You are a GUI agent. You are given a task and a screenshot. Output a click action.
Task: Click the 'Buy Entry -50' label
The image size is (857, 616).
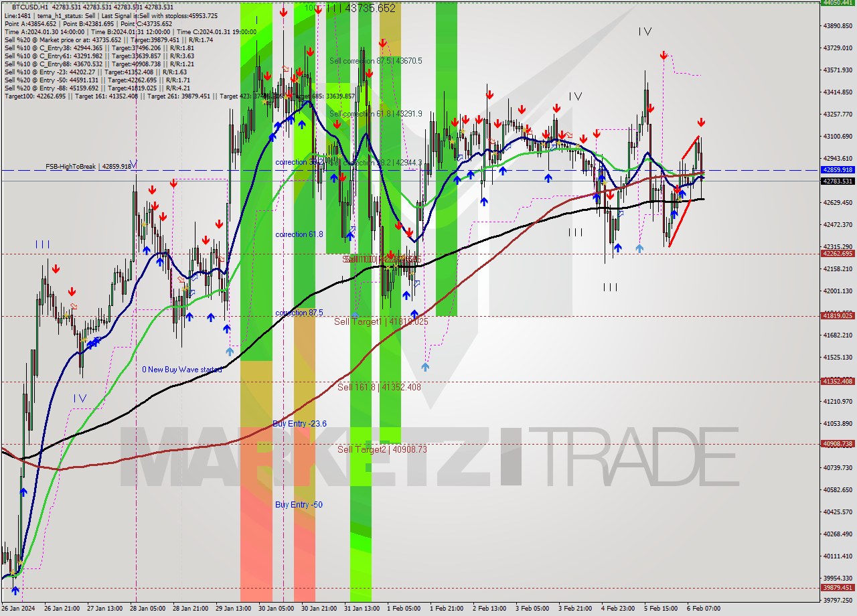[x=299, y=504]
